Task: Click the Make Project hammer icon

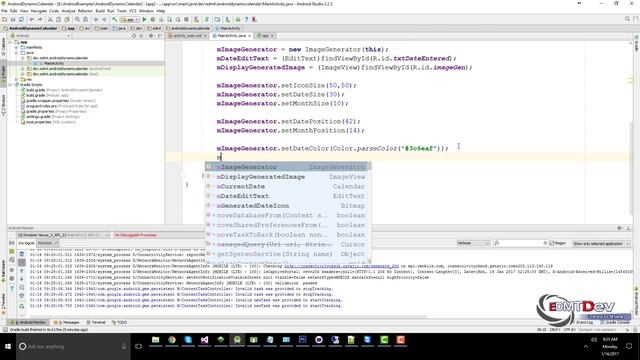Action: click(115, 20)
